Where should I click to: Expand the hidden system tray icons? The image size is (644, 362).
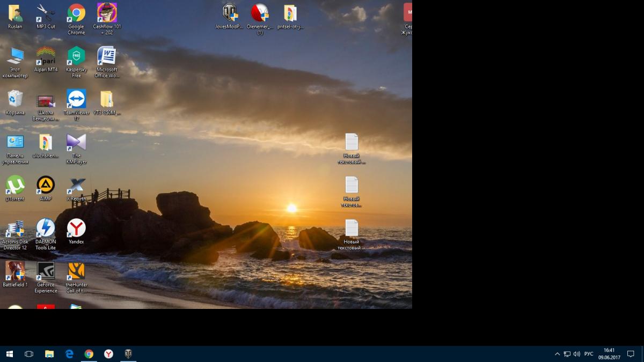[x=557, y=354]
